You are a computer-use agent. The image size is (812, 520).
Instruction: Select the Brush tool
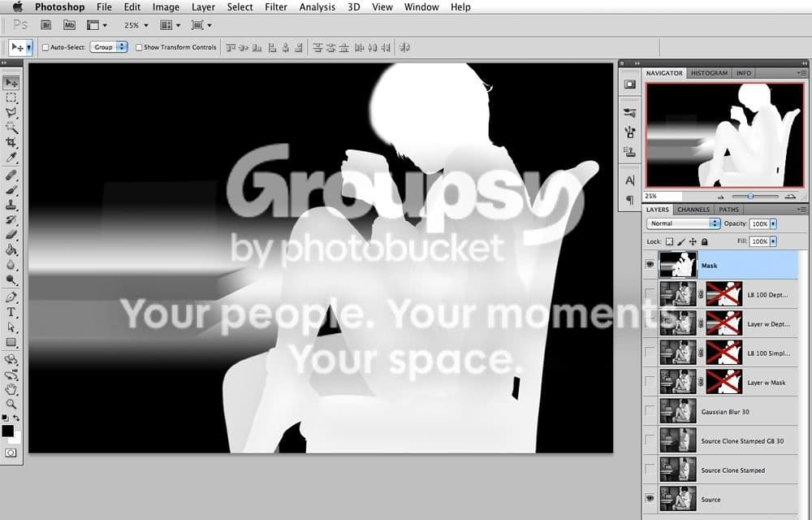pyautogui.click(x=11, y=190)
